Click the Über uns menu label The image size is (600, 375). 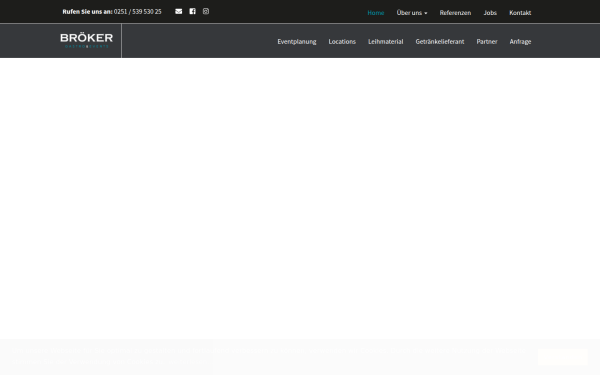click(409, 13)
